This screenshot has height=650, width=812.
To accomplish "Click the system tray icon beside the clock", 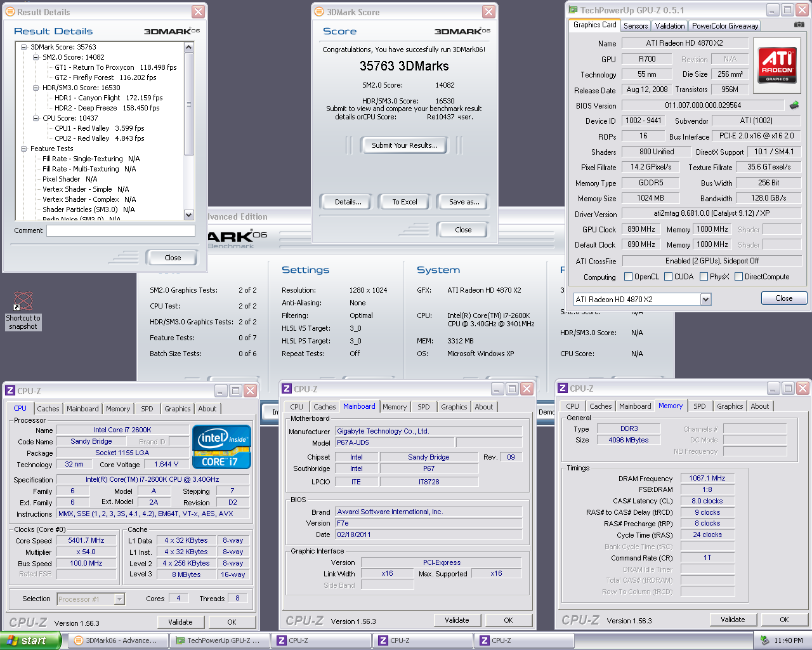I will [x=764, y=640].
